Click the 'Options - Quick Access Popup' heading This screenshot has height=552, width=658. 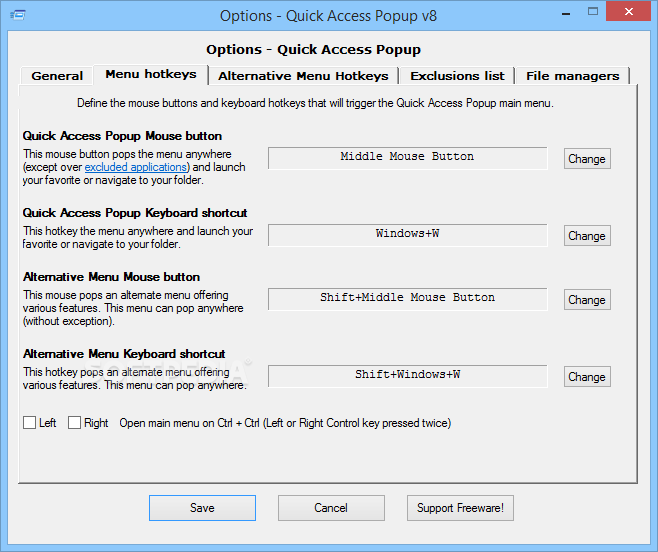point(313,50)
